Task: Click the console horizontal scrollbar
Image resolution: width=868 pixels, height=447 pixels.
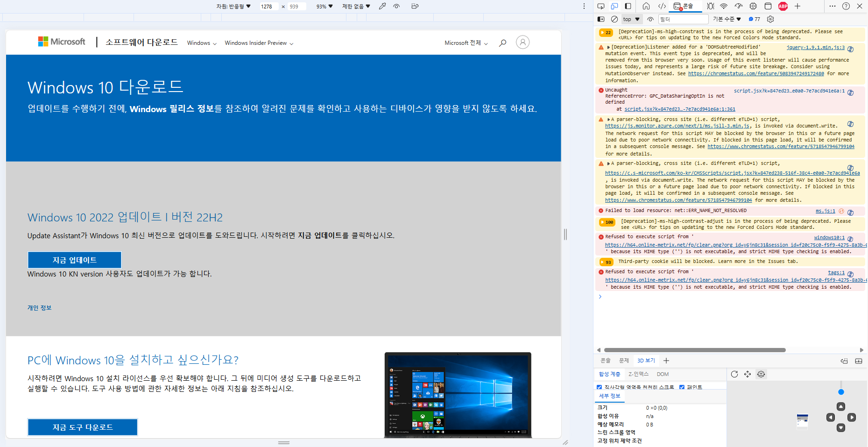Action: coord(695,350)
